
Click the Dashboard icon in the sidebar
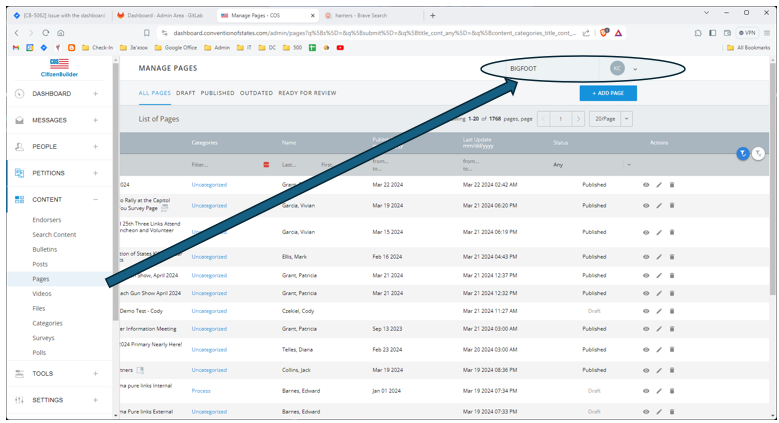19,93
